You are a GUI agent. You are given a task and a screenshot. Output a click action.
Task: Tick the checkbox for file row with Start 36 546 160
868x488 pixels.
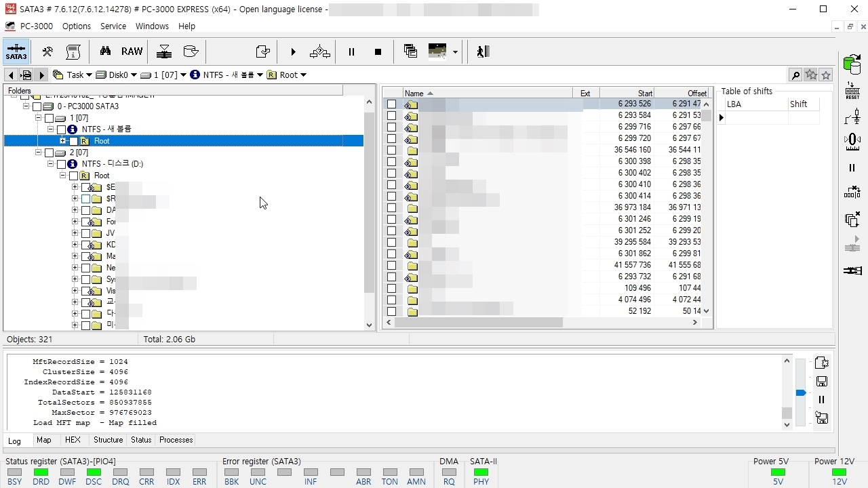coord(391,150)
